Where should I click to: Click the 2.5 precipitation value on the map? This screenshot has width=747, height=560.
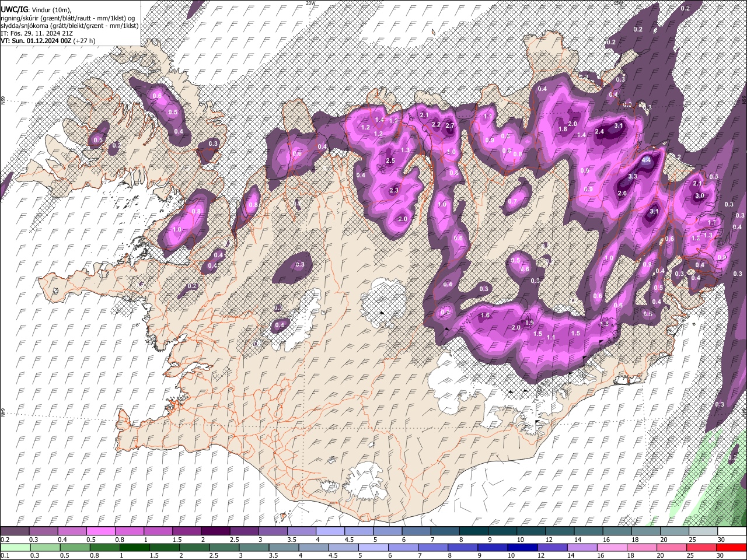[x=390, y=160]
